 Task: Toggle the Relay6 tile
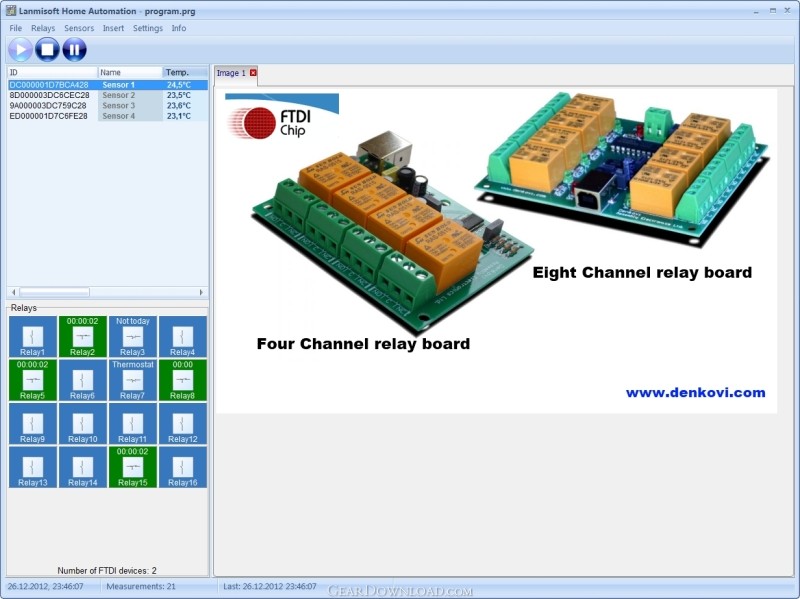click(83, 380)
